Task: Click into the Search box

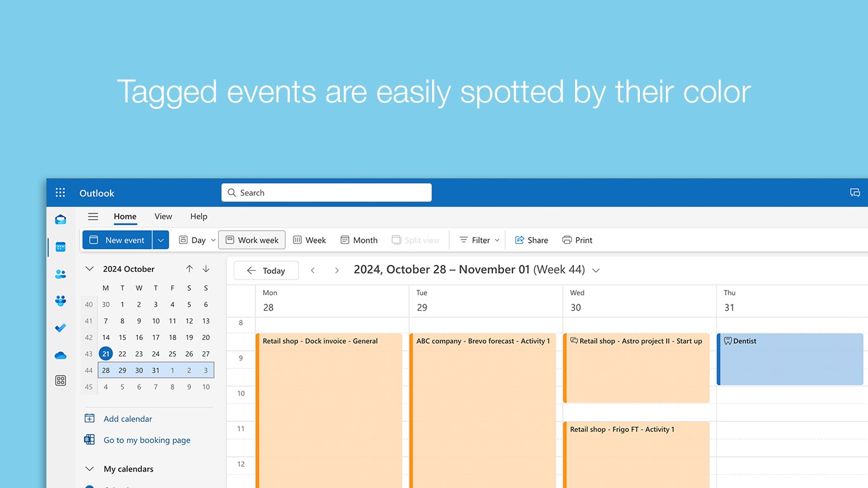Action: coord(327,193)
